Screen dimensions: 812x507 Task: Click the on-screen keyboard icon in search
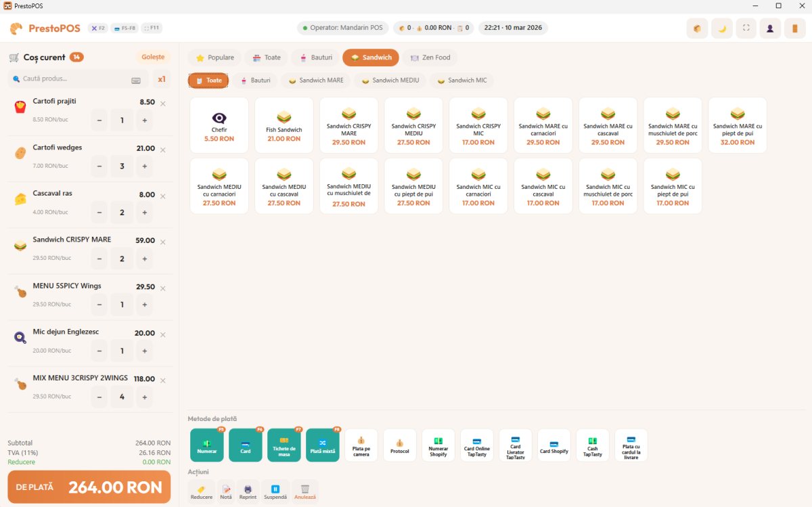(x=136, y=80)
